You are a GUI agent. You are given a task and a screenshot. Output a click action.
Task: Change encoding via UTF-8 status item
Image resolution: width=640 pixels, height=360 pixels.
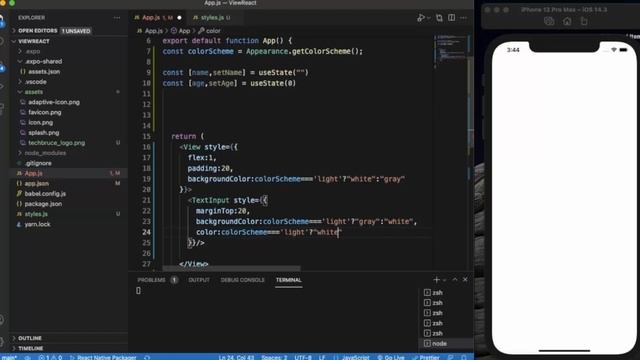303,357
